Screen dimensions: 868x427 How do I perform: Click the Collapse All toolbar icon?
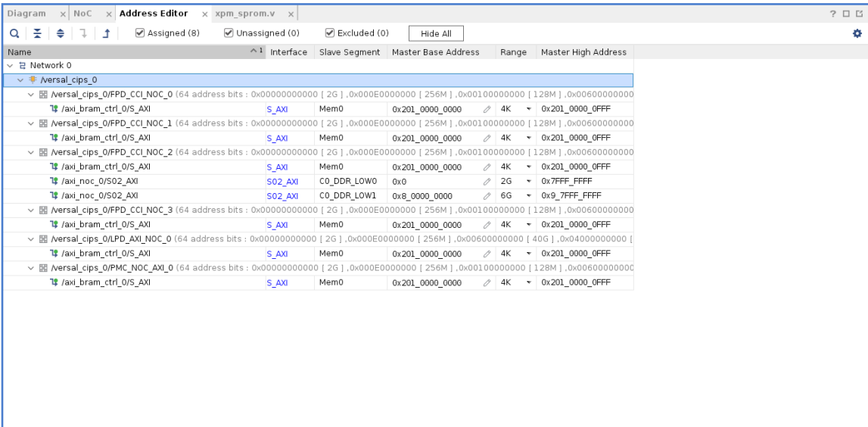click(x=36, y=33)
